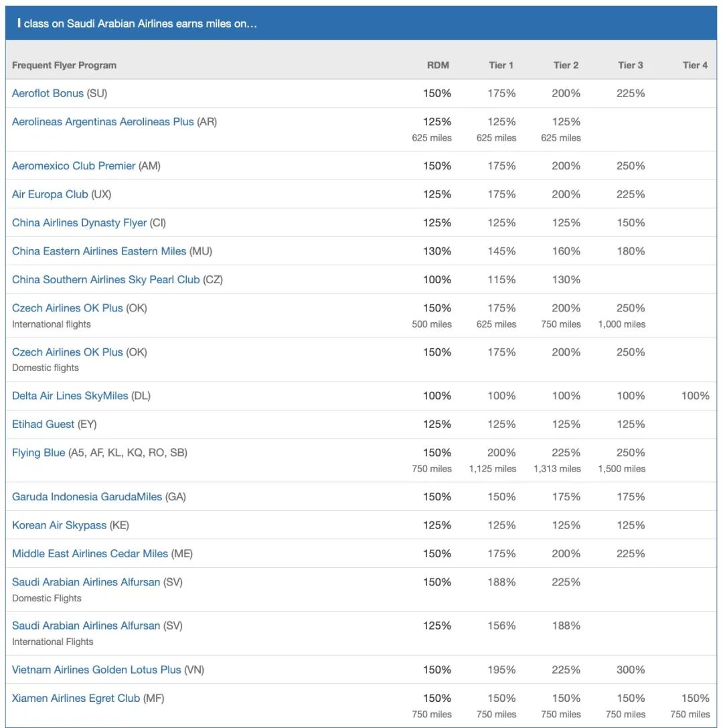Screen dimensions: 723x728
Task: Select Aerolineas Argentinas RDM 625 miles value
Action: (x=432, y=138)
